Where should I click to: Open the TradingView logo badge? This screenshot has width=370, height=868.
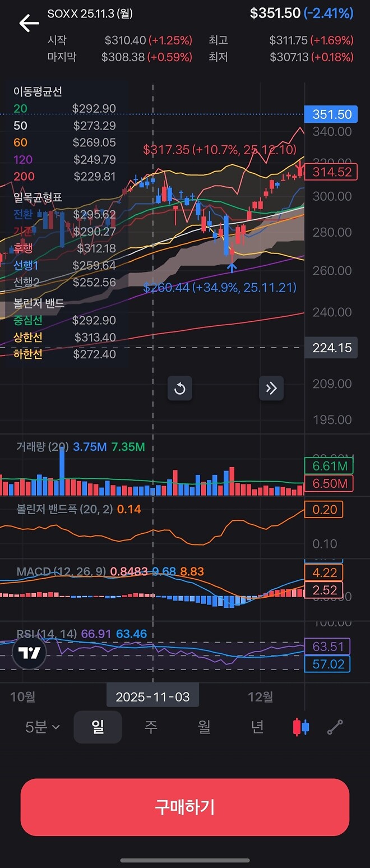(x=29, y=653)
